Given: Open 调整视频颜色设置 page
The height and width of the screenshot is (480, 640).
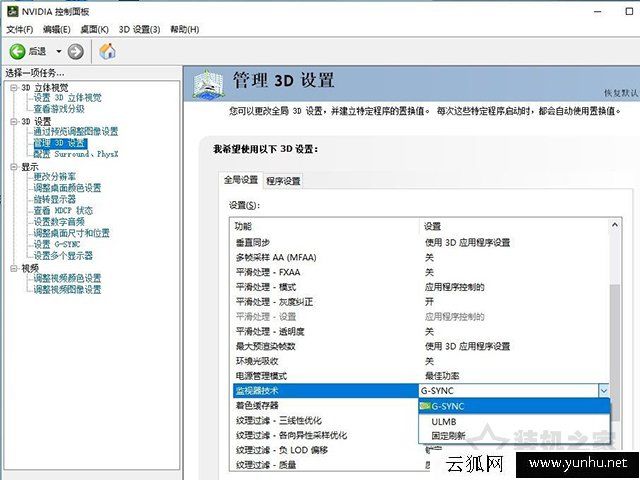Looking at the screenshot, I should point(67,278).
